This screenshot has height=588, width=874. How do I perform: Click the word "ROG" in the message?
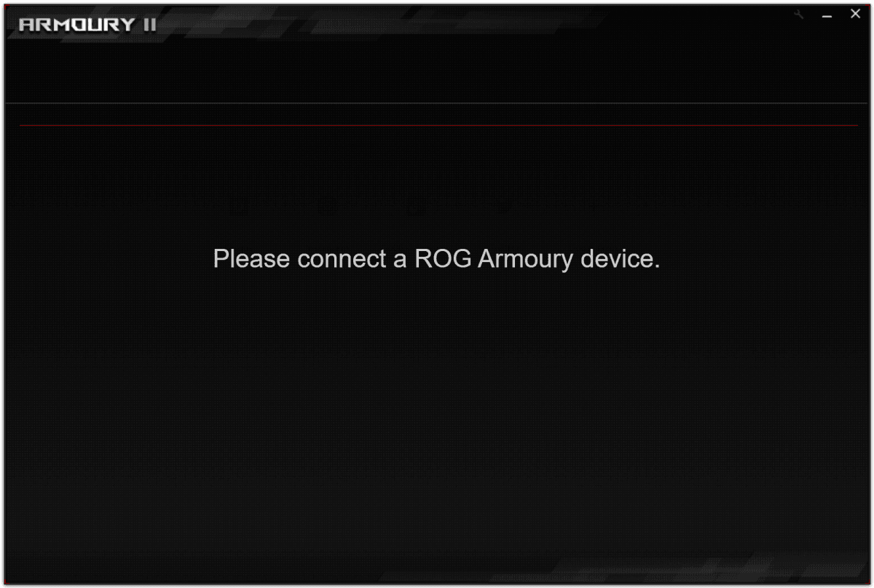click(x=443, y=259)
